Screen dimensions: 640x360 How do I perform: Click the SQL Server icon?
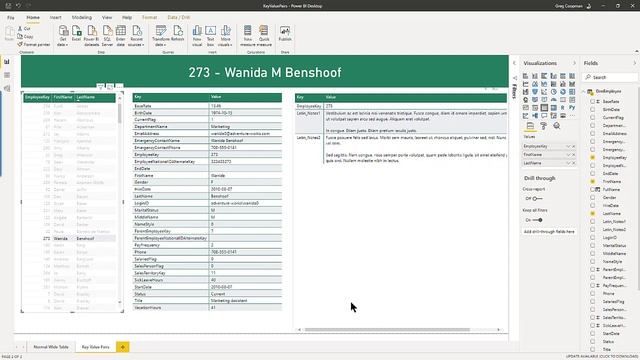(107, 36)
